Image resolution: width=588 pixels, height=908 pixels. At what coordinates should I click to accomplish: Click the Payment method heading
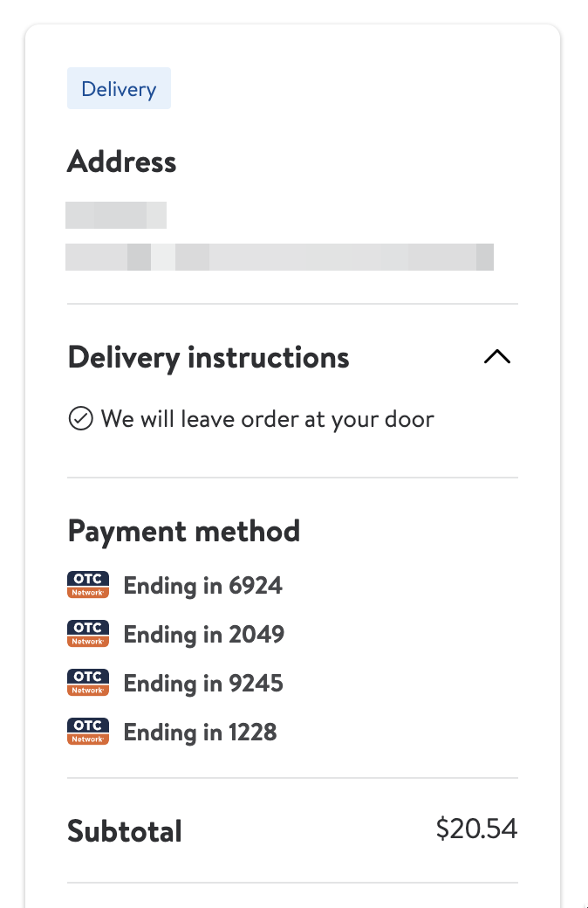(184, 531)
